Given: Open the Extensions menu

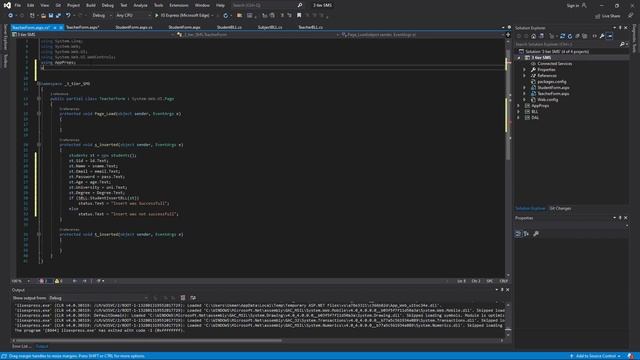Looking at the screenshot, I should pos(179,5).
